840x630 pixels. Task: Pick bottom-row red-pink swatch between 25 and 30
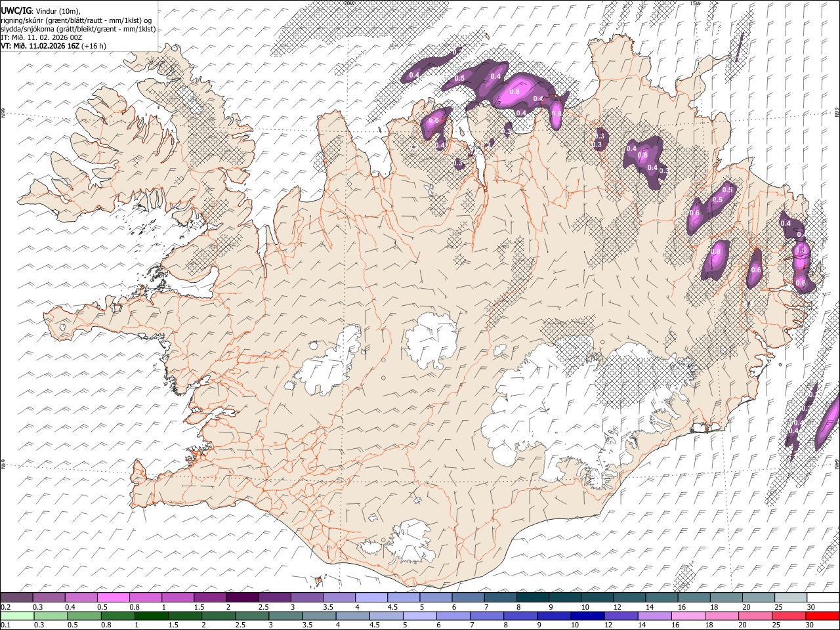point(789,616)
